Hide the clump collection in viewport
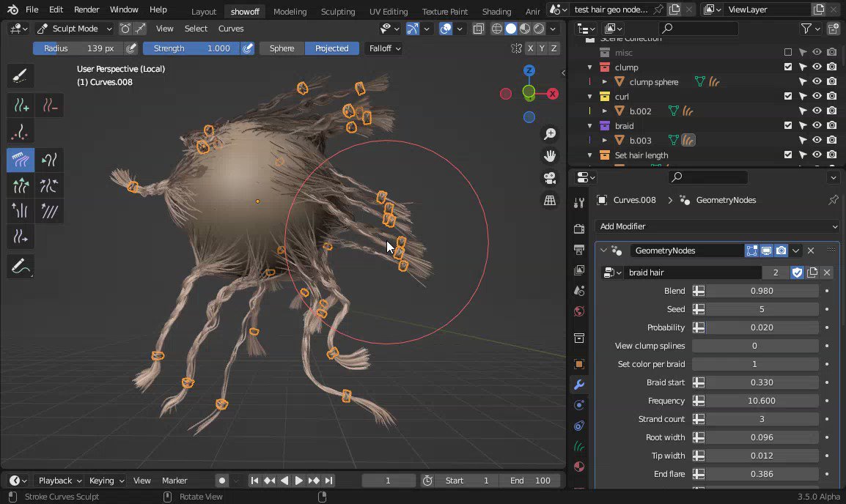The height and width of the screenshot is (504, 846). [x=817, y=67]
